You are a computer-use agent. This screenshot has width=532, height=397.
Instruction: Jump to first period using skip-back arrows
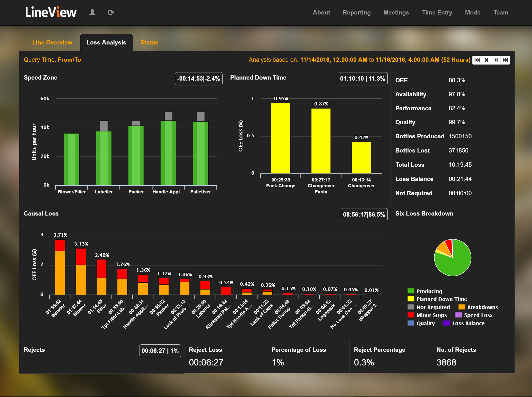pos(477,60)
